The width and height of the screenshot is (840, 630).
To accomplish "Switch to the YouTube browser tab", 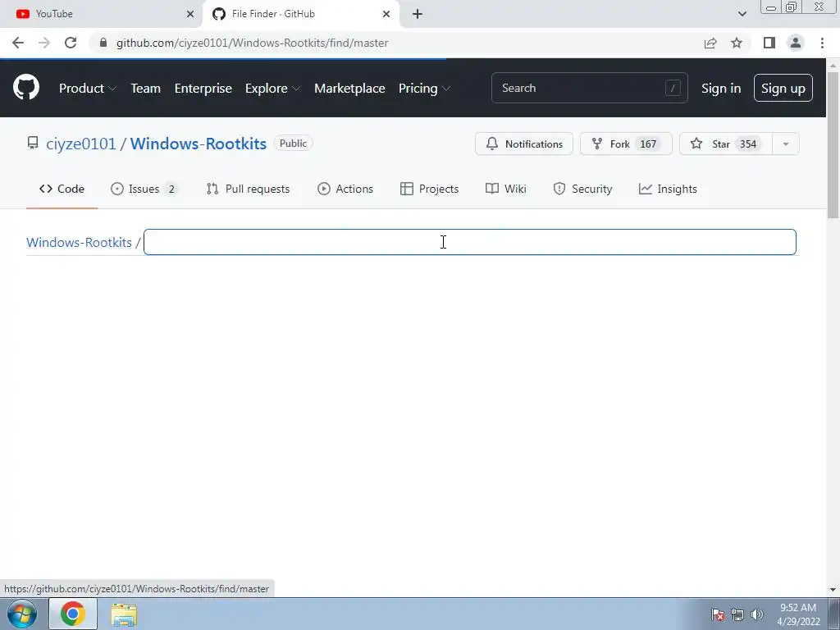I will point(101,14).
